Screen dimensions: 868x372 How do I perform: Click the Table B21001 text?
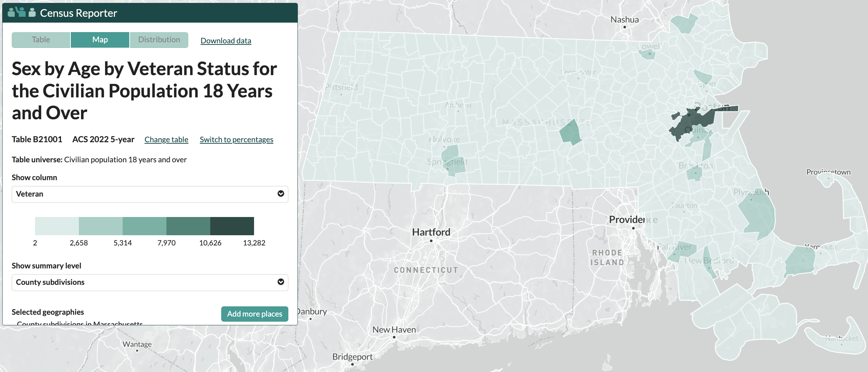(x=37, y=139)
